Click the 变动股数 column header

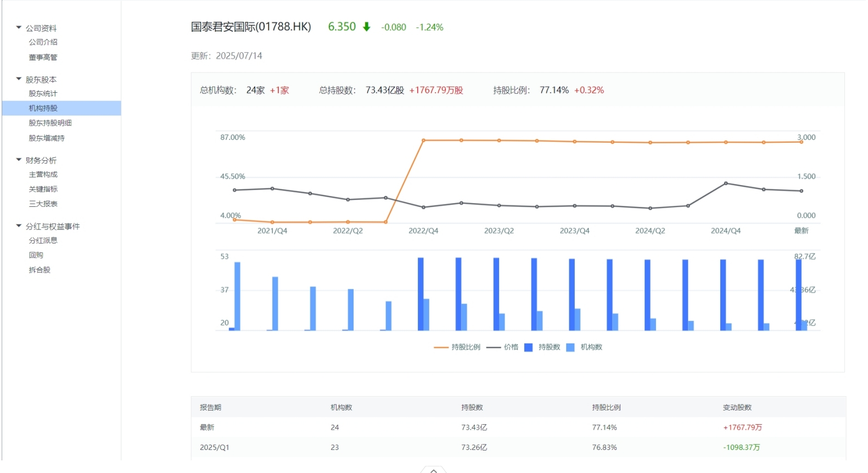737,408
